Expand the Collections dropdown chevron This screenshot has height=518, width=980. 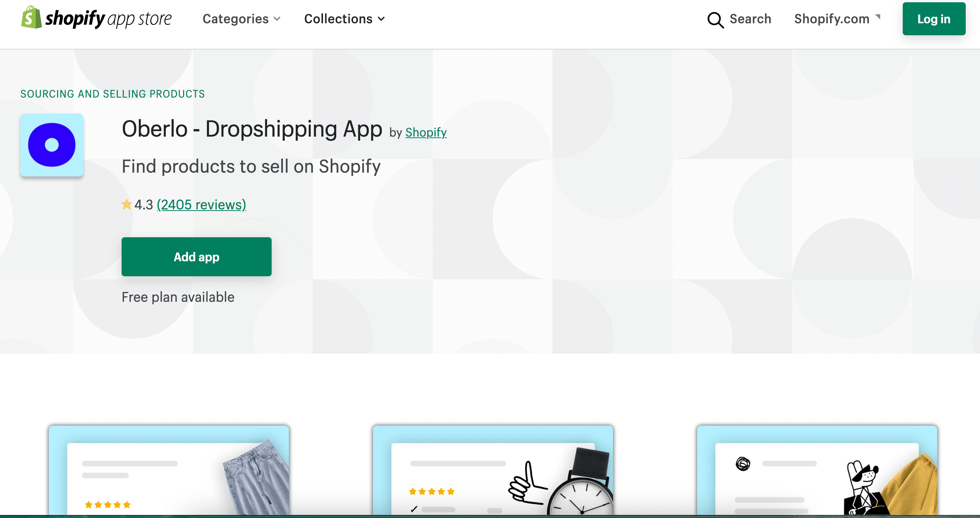pyautogui.click(x=381, y=19)
